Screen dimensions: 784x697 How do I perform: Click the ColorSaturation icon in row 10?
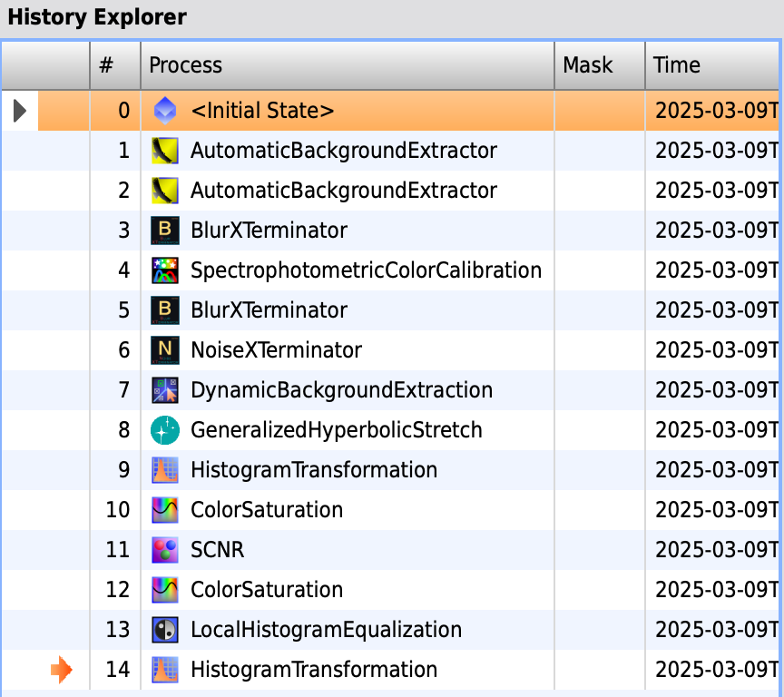(165, 510)
